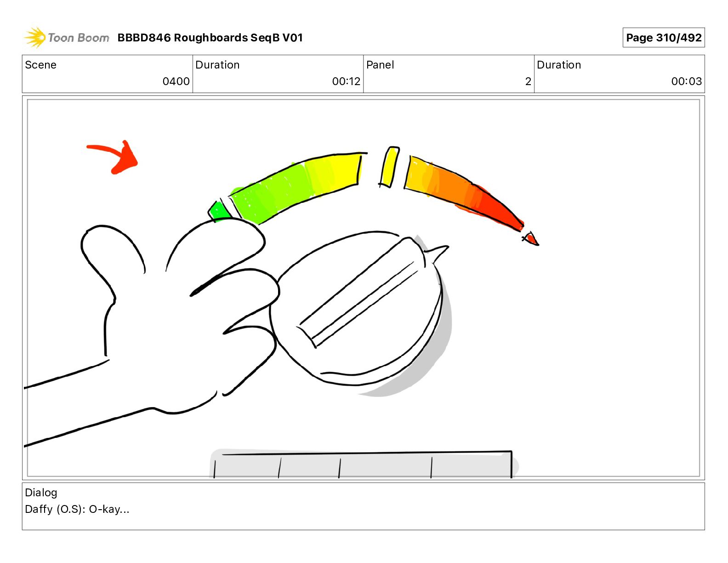This screenshot has height=563, width=728.
Task: Click the red curved arrow drawing
Action: coord(114,157)
